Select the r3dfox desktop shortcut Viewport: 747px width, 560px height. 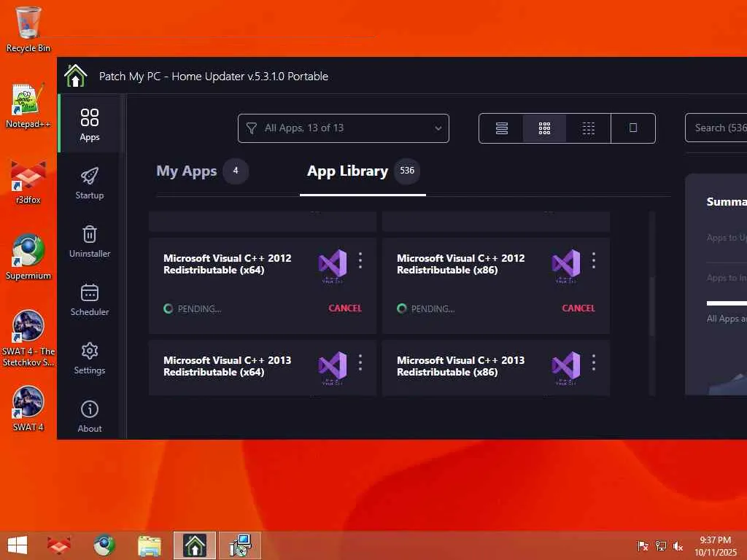(28, 182)
